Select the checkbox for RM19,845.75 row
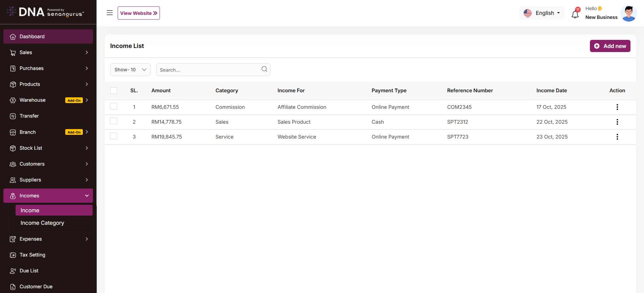Viewport: 644px width, 293px height. coord(114,136)
